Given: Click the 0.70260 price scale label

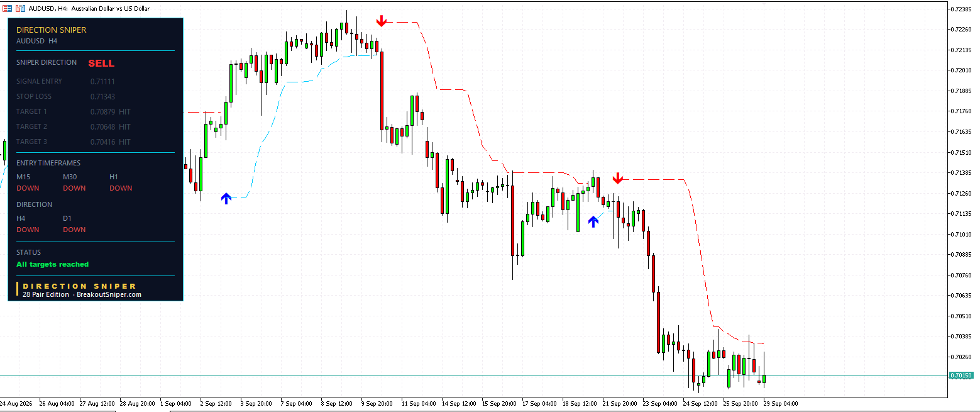Looking at the screenshot, I should tap(962, 357).
